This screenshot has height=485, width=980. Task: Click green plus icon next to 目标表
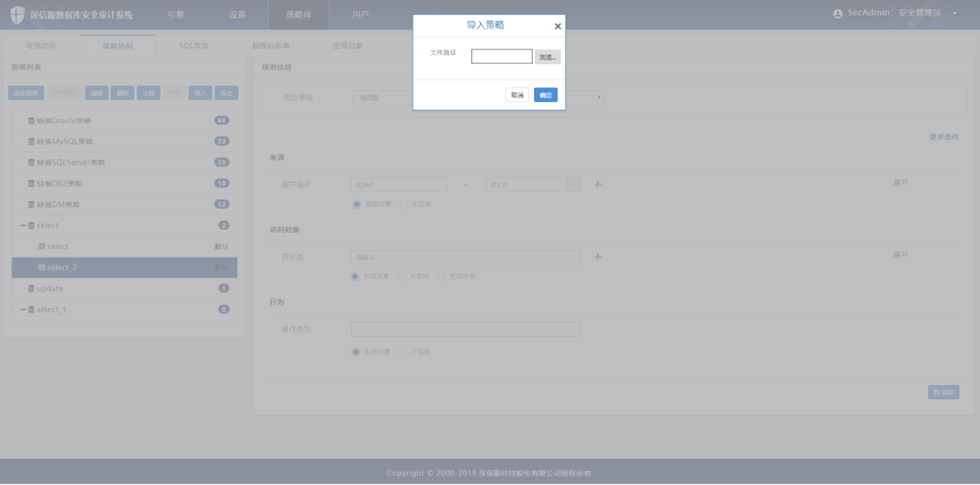598,257
